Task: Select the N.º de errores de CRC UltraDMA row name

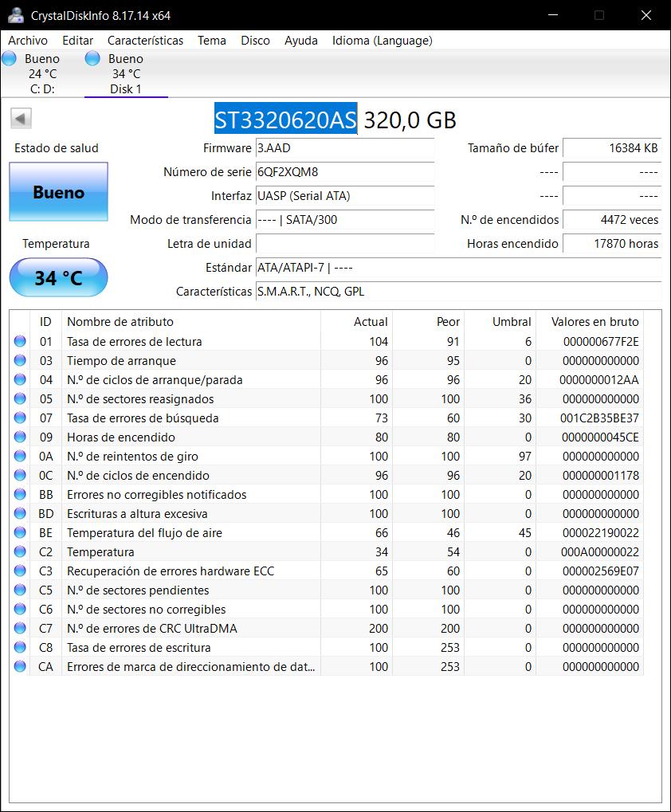Action: [152, 629]
